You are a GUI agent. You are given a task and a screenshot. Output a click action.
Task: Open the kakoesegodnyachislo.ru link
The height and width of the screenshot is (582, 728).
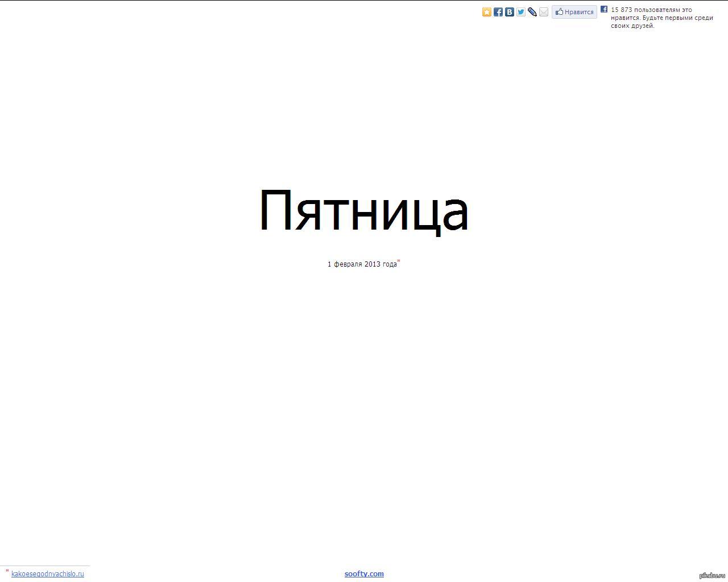[48, 574]
